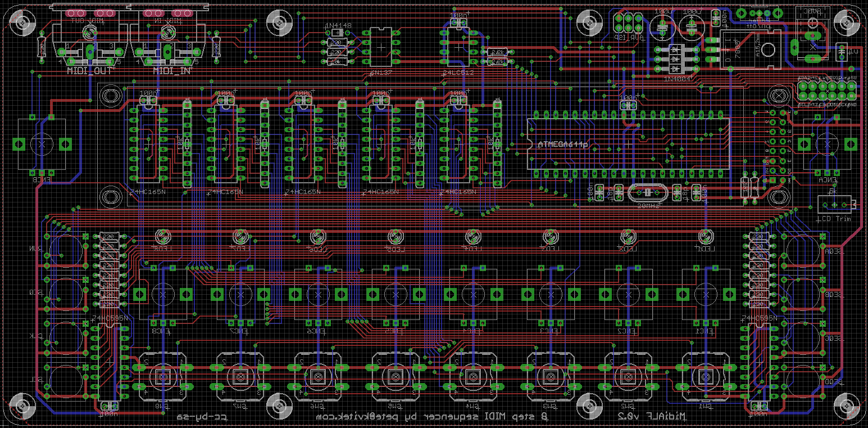
Task: Select the SW1 tactile switch footprint
Action: point(705,376)
